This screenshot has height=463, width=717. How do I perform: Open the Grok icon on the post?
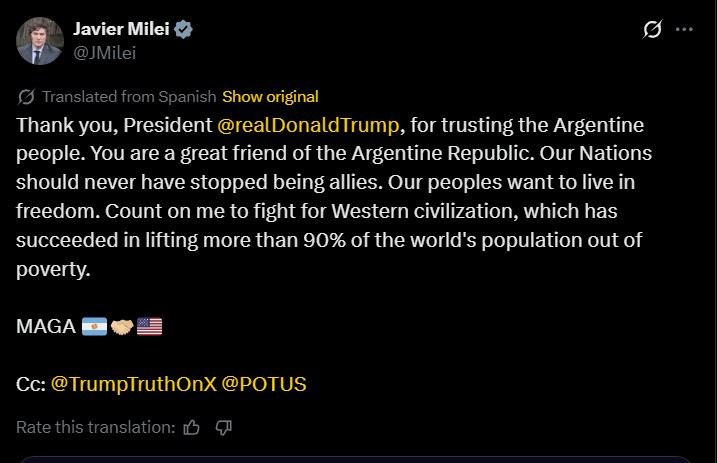pos(651,30)
